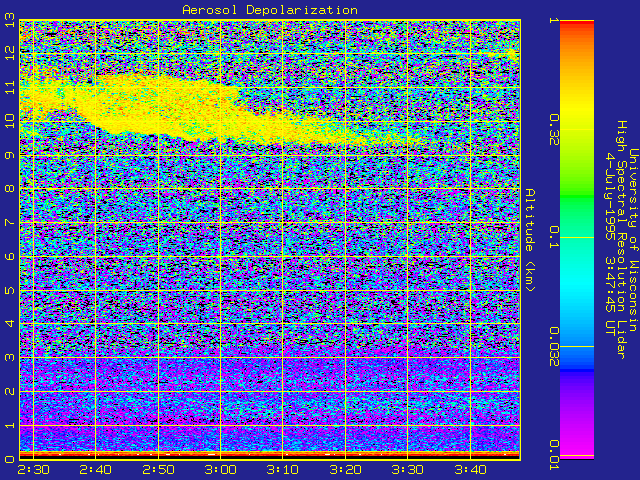Click the 'University of Wisconsin' text
The width and height of the screenshot is (640, 480).
coord(633,240)
